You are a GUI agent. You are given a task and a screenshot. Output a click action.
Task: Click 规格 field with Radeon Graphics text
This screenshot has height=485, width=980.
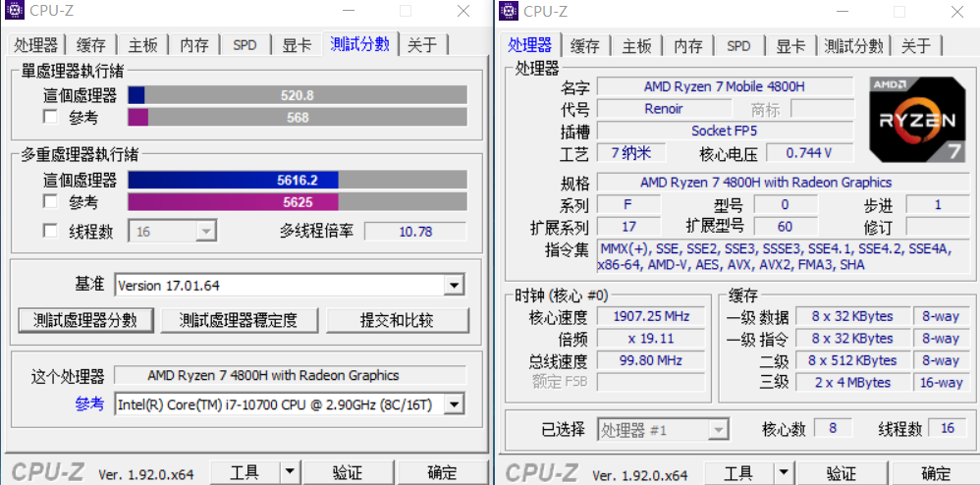784,183
